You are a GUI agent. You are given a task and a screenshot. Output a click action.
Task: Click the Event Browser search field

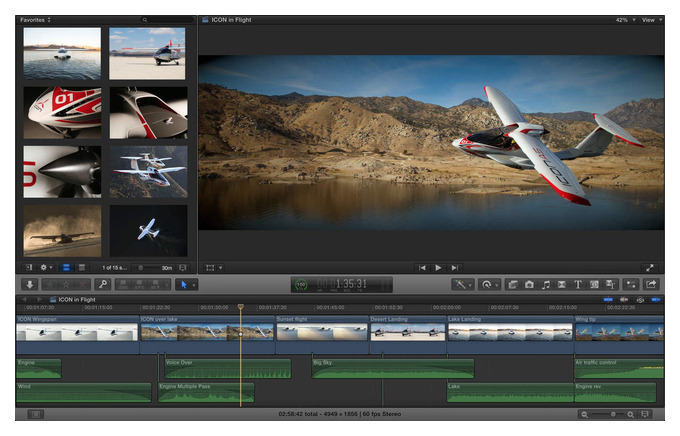pos(167,20)
